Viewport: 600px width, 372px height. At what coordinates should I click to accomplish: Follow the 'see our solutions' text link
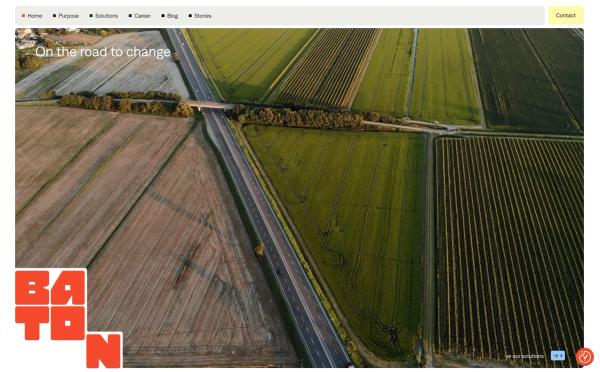click(x=525, y=356)
